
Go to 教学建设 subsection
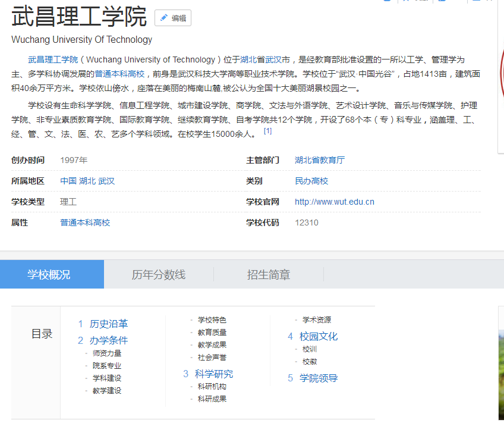click(x=107, y=391)
